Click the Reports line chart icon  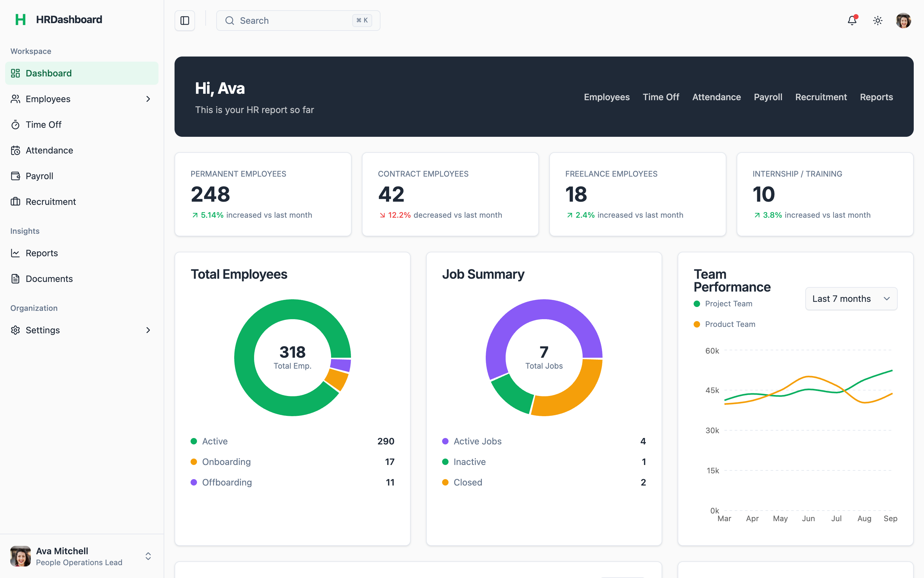point(15,253)
